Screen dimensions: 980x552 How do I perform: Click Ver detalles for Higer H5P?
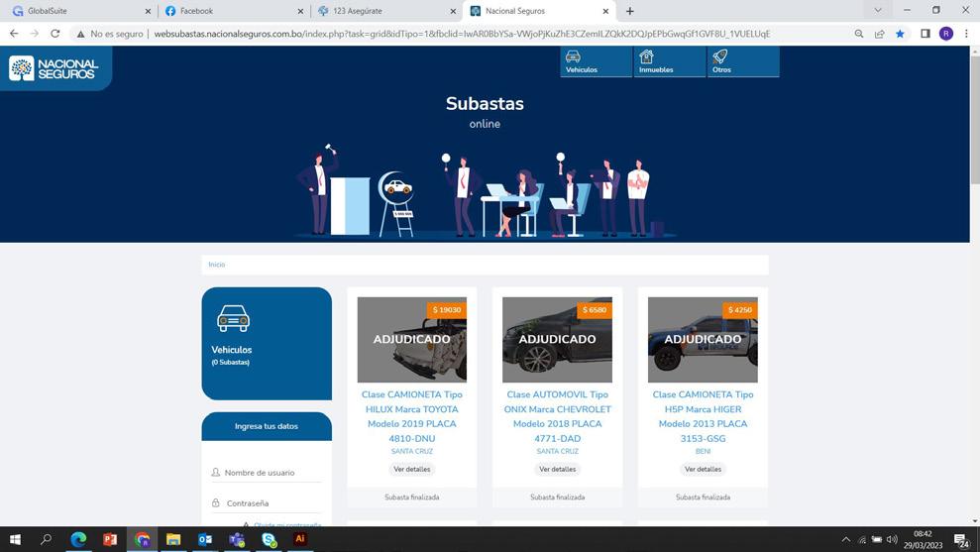pyautogui.click(x=703, y=469)
